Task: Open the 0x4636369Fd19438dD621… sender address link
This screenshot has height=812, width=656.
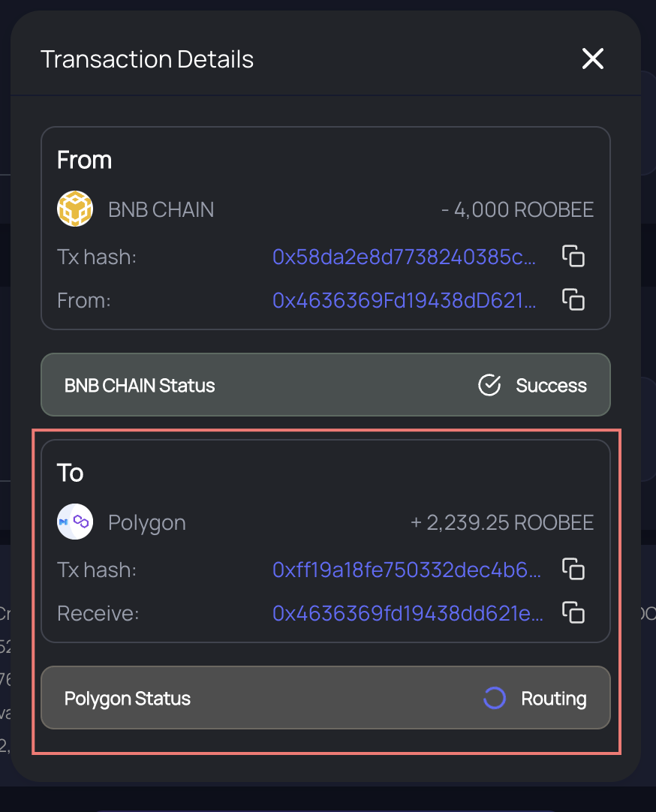Action: (x=404, y=300)
